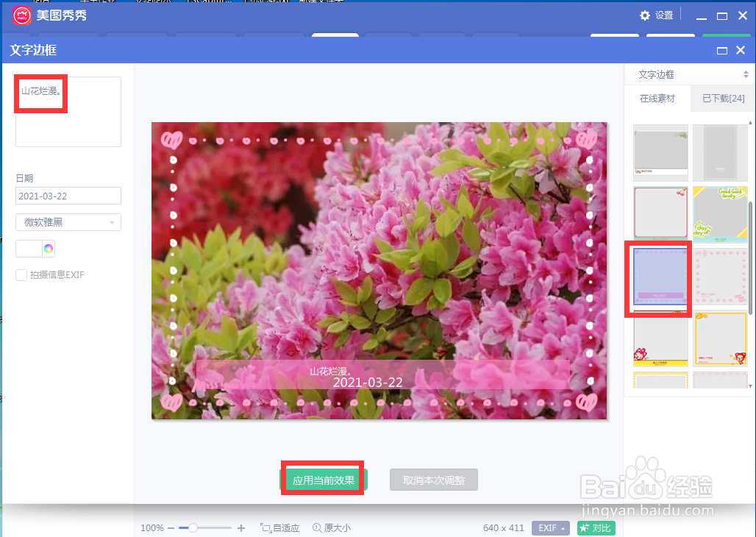Viewport: 756px width, 537px height.
Task: Open the 微软雅黑 font dropdown
Action: [68, 222]
